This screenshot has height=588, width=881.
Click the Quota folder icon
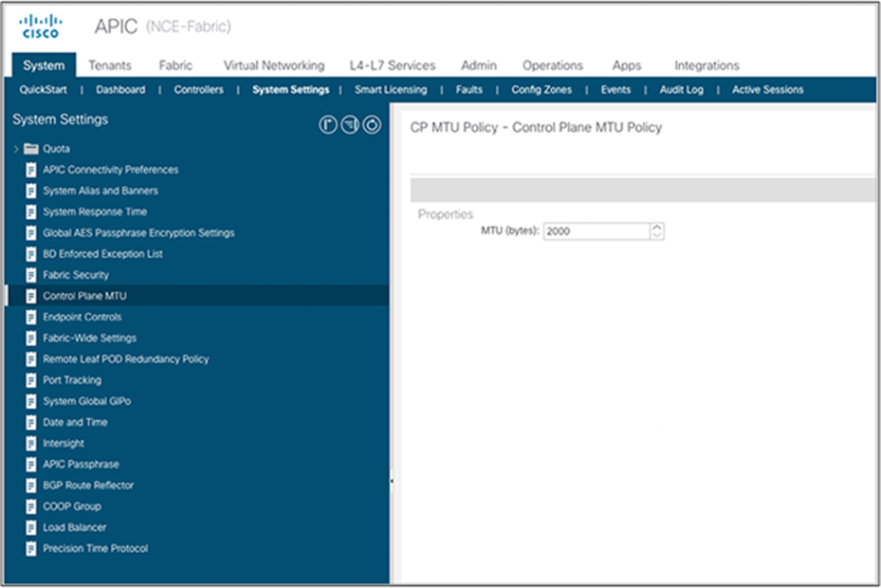coord(31,149)
